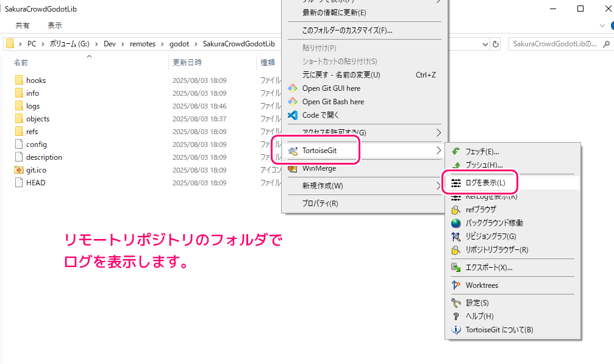614x364 pixels.
Task: Select the objects folder in file list
Action: pos(38,119)
